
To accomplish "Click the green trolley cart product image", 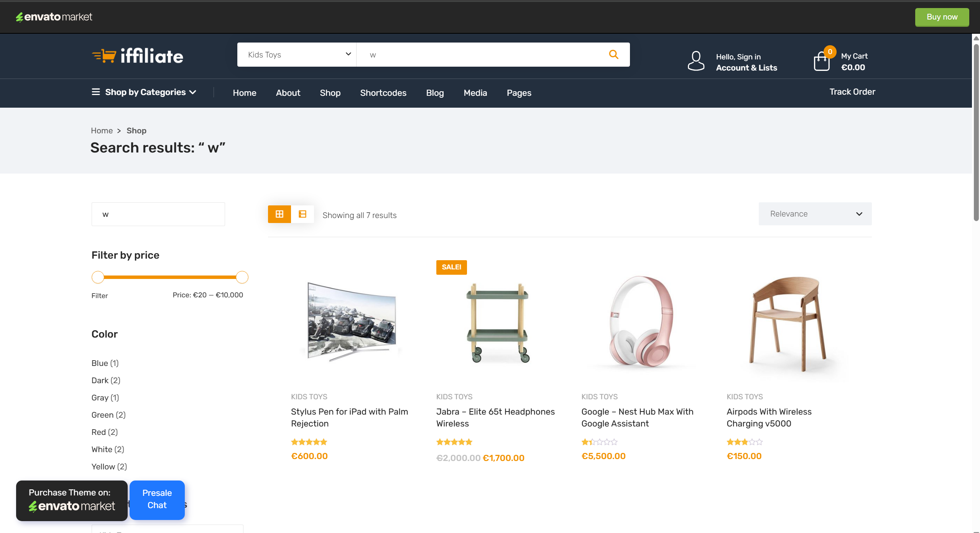I will (x=497, y=323).
